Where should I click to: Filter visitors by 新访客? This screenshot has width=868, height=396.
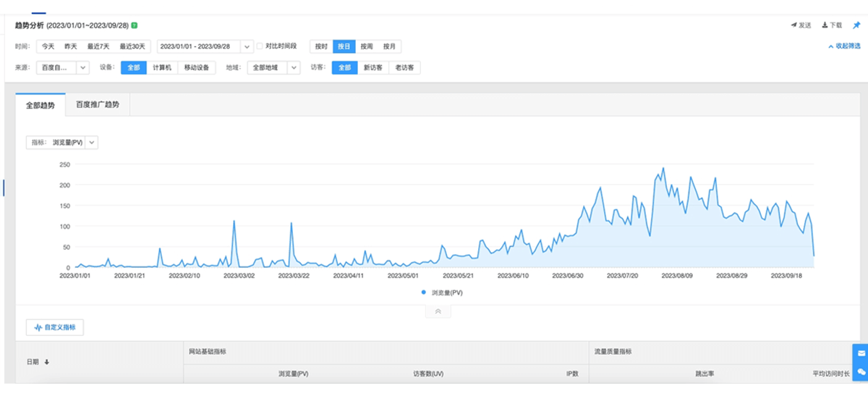pos(373,67)
